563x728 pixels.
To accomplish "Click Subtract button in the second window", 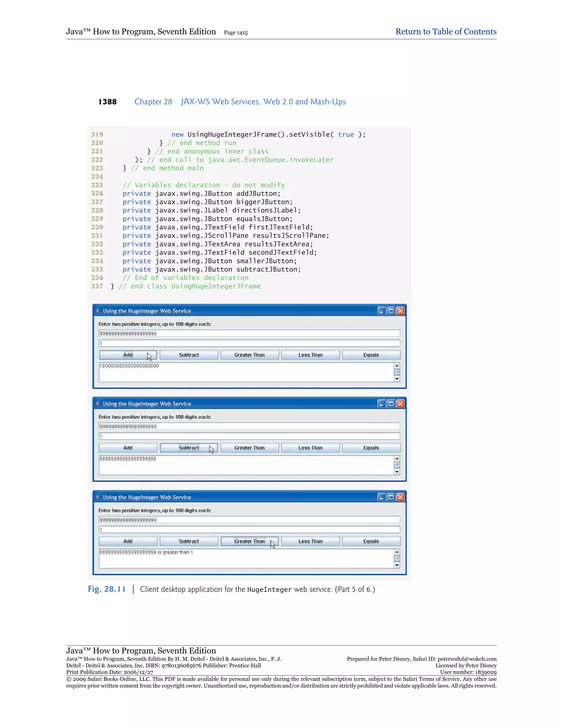I will tap(189, 448).
